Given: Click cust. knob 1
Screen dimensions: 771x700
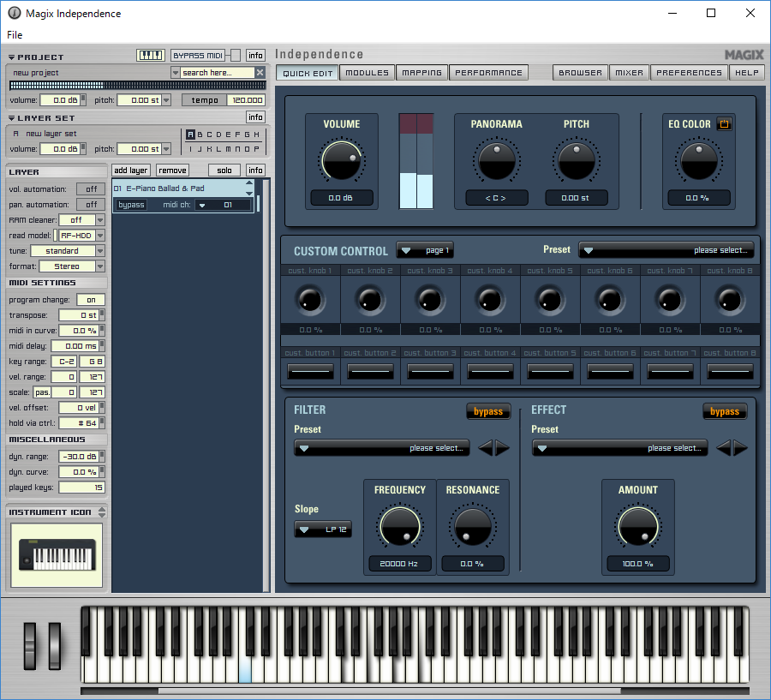Looking at the screenshot, I should 310,300.
